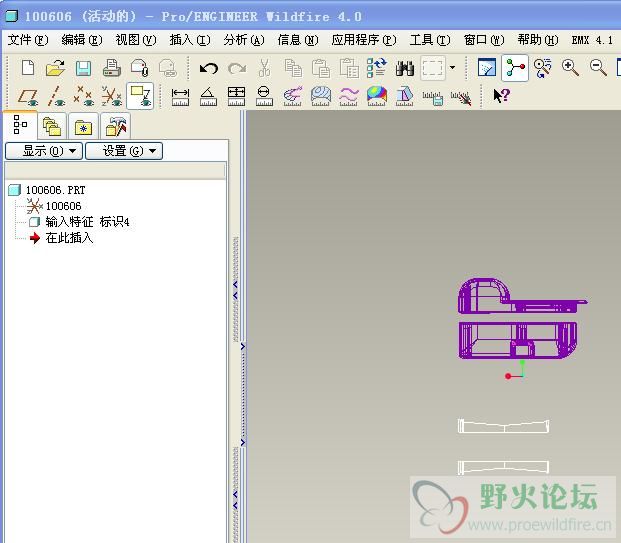The height and width of the screenshot is (543, 621).
Task: Toggle annotation element display
Action: 140,96
